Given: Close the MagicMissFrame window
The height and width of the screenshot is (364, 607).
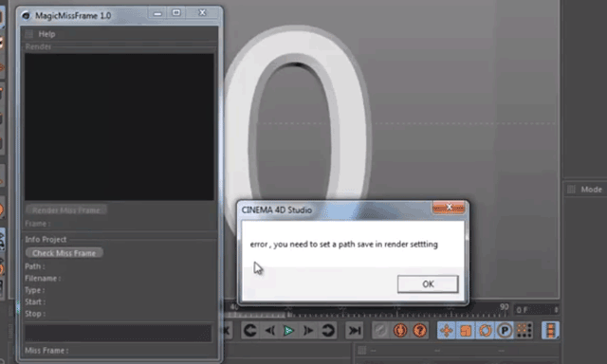Looking at the screenshot, I should (x=202, y=13).
